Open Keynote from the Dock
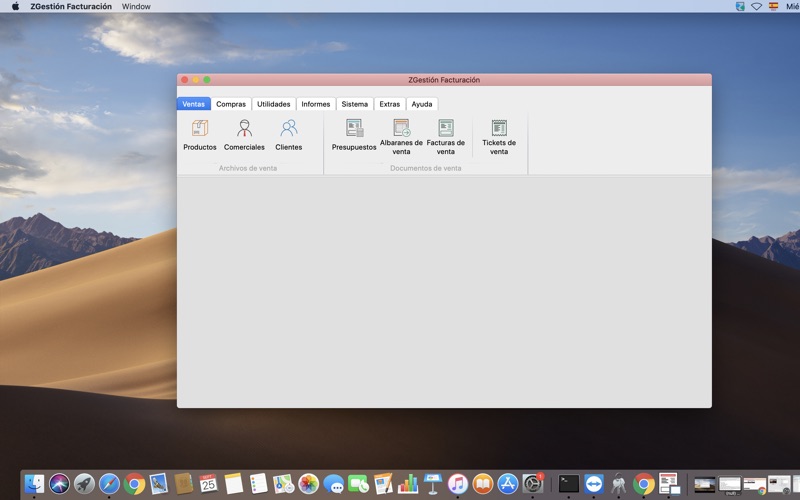Image resolution: width=800 pixels, height=500 pixels. point(433,483)
